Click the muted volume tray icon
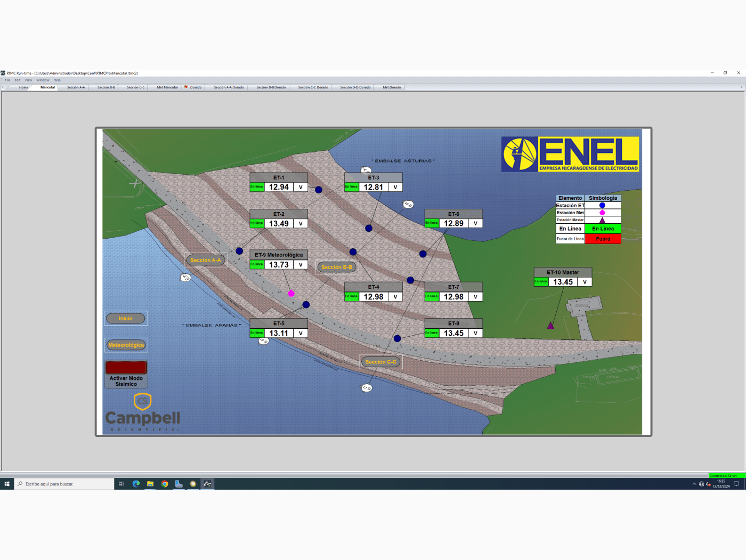 click(708, 484)
